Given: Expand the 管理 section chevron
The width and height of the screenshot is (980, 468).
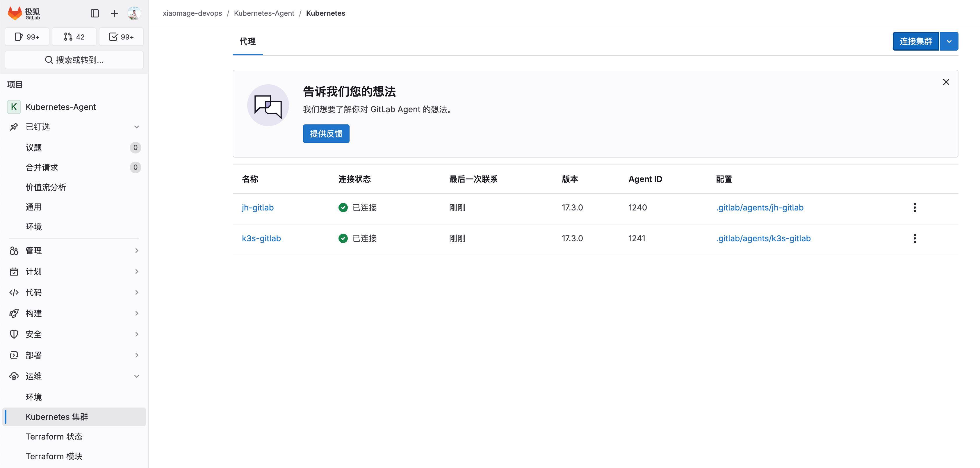Looking at the screenshot, I should (137, 250).
